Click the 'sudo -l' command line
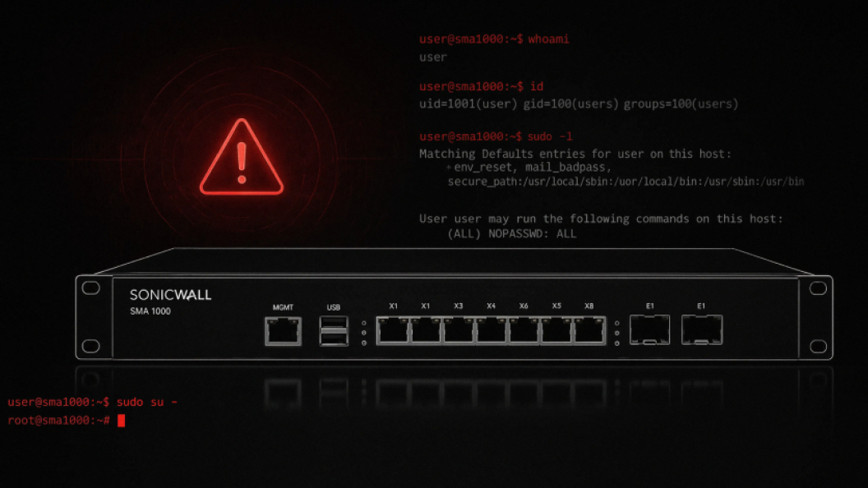 point(496,136)
